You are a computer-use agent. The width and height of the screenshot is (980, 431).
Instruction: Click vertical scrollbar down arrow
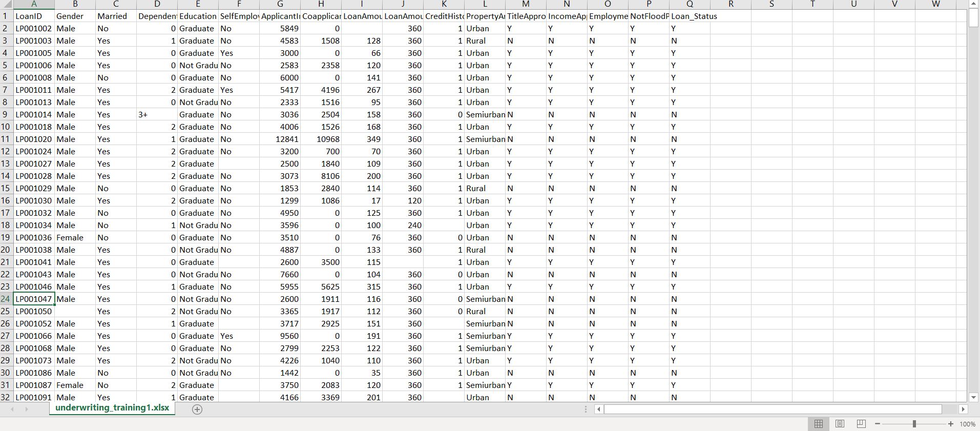pyautogui.click(x=974, y=397)
